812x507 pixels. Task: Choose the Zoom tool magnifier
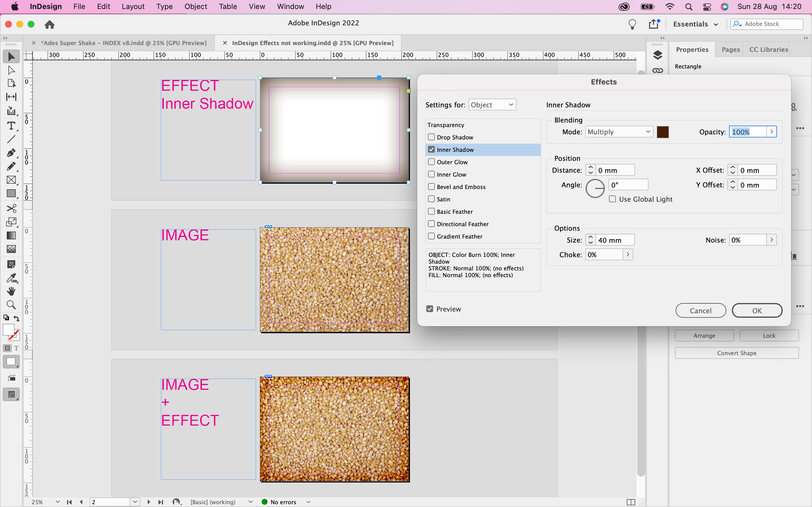point(11,305)
